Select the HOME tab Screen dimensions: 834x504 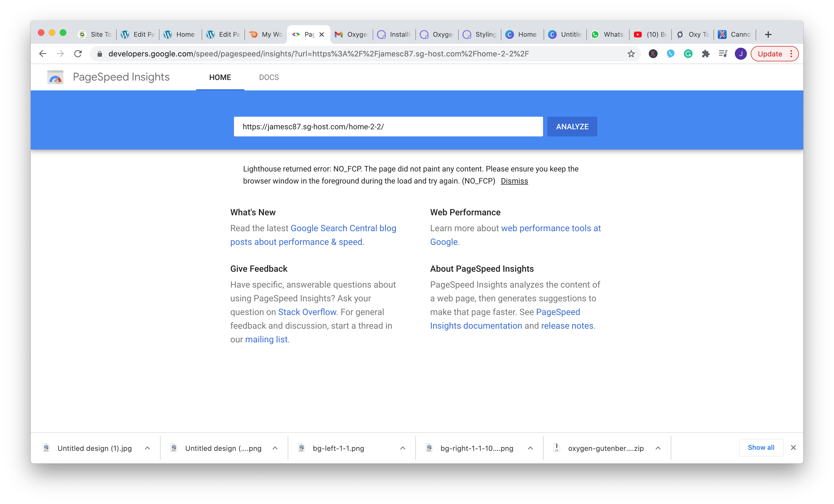(x=220, y=77)
